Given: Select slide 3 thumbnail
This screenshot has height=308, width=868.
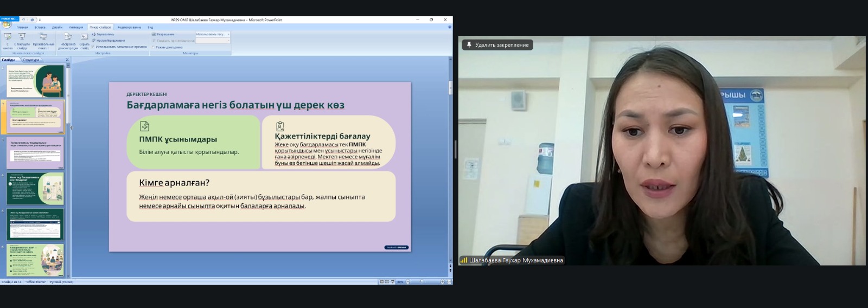Looking at the screenshot, I should tap(36, 153).
